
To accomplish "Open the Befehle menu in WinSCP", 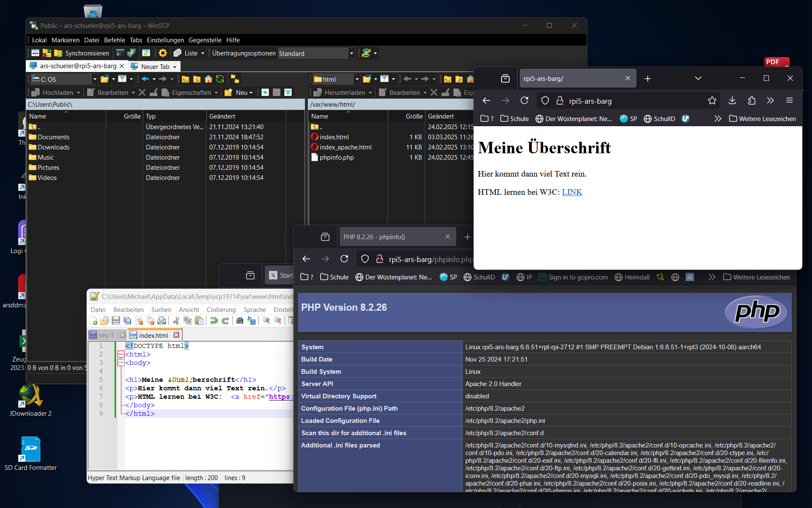I will pyautogui.click(x=114, y=40).
